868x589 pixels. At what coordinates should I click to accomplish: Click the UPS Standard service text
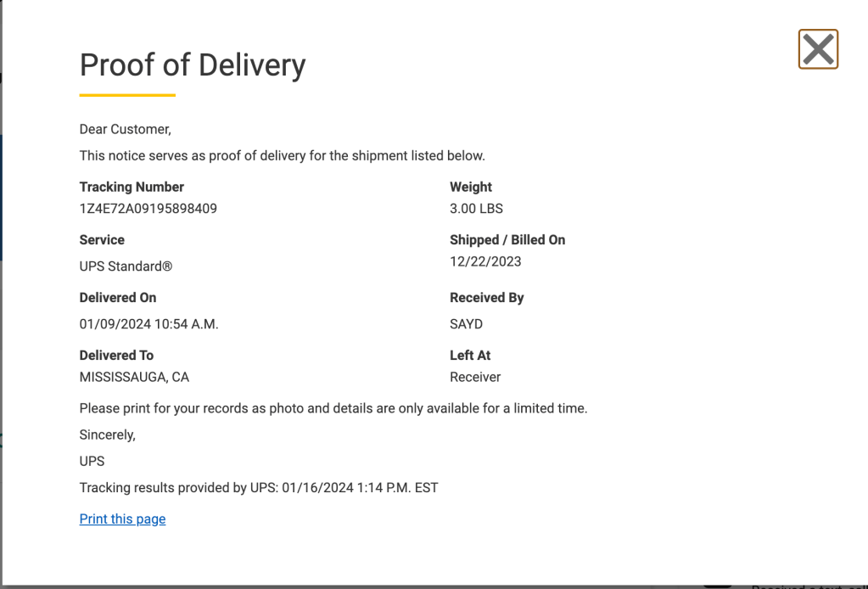point(126,266)
